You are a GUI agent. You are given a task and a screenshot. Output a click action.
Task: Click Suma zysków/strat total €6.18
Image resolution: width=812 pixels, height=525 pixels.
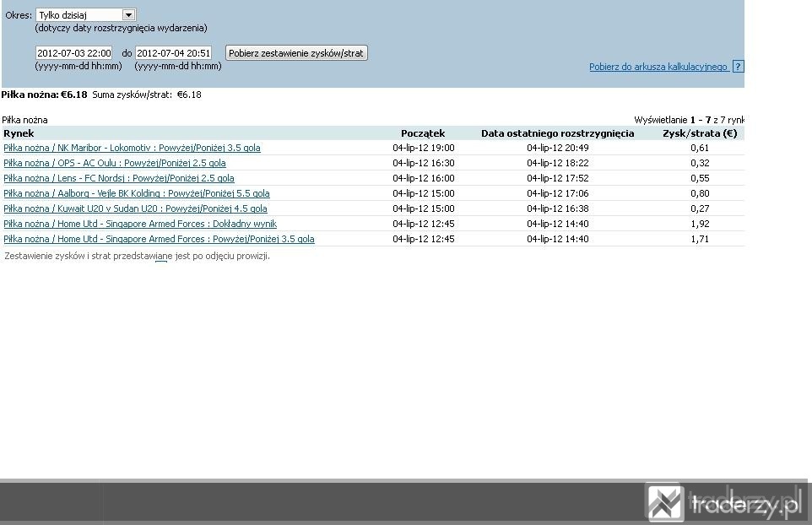[147, 95]
